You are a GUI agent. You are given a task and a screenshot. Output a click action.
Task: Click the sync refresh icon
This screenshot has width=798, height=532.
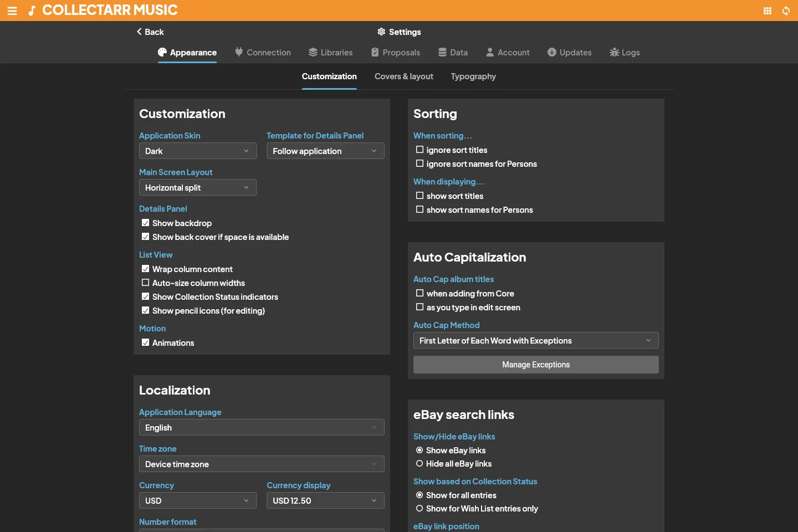click(786, 11)
